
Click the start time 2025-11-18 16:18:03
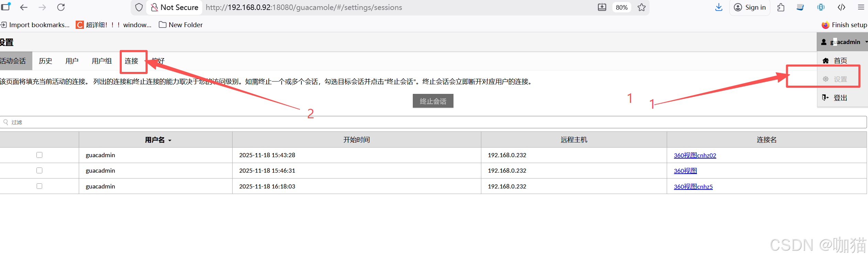[x=267, y=186]
